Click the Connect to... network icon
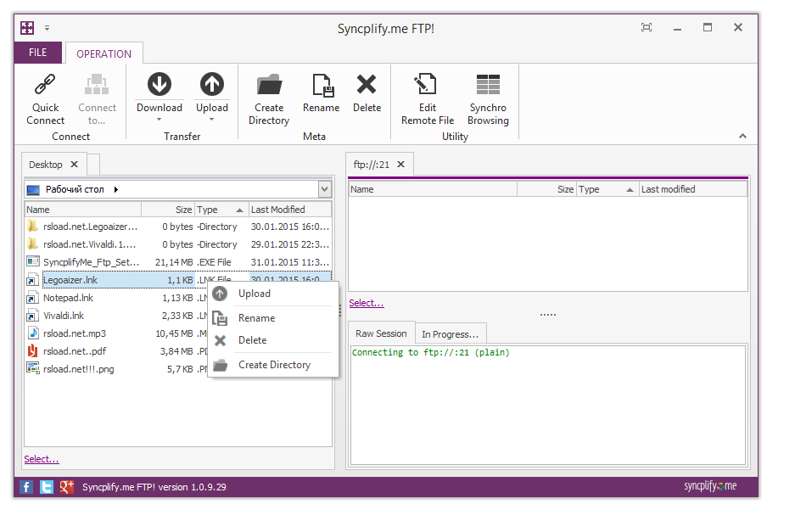Viewport: 795px width, 532px height. pos(97,84)
